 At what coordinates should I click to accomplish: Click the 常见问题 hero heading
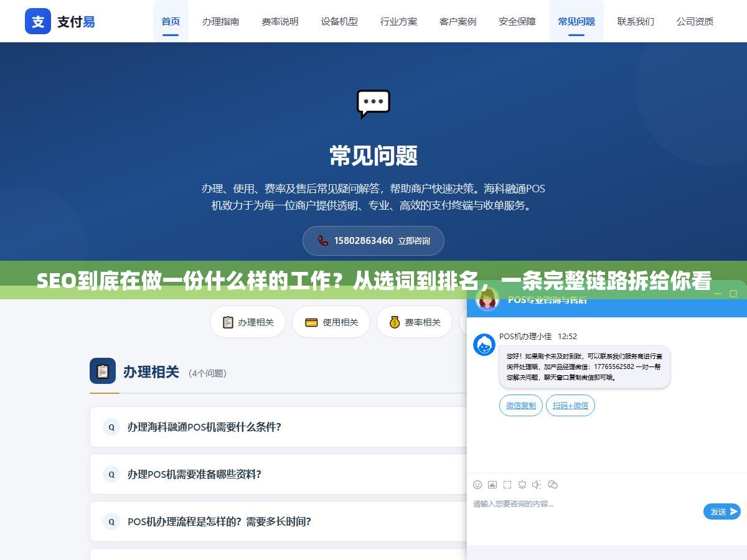374,156
